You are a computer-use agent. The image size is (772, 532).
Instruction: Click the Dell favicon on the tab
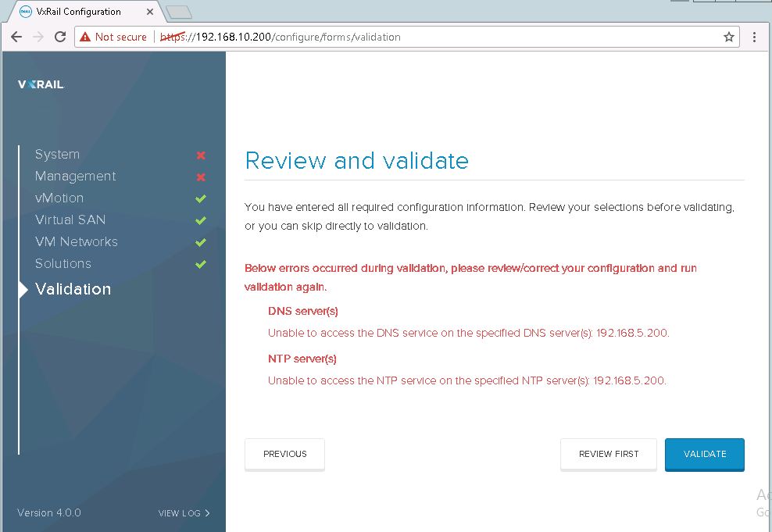point(25,11)
